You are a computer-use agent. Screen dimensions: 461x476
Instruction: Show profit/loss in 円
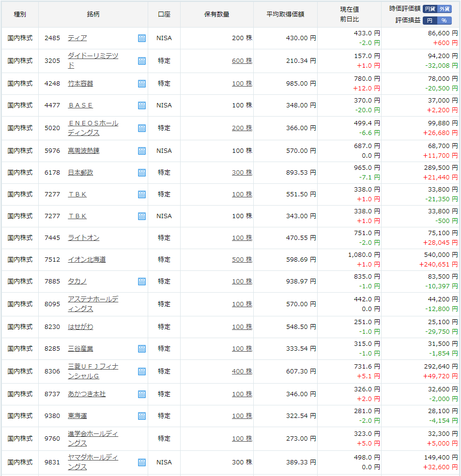pos(430,20)
